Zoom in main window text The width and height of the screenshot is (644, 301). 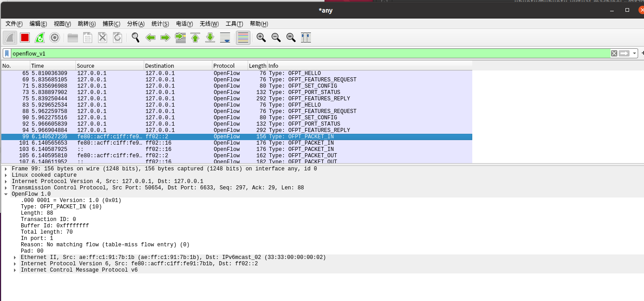(x=261, y=38)
